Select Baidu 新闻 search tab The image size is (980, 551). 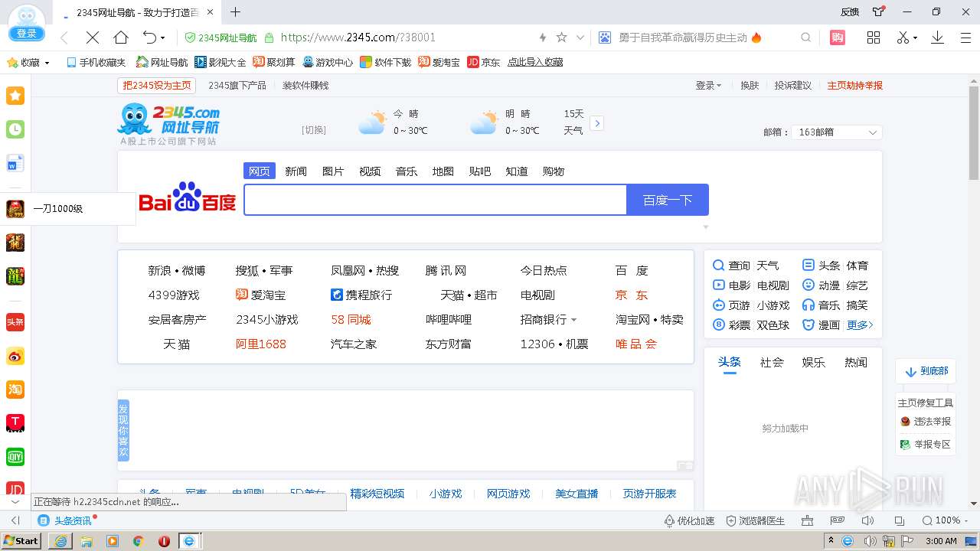click(x=296, y=171)
